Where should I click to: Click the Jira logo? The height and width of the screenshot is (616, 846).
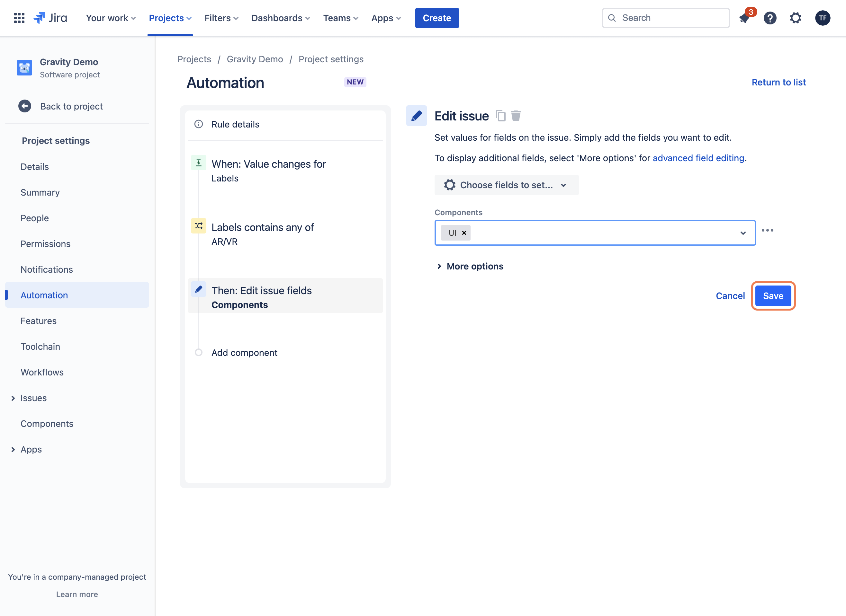tap(50, 18)
